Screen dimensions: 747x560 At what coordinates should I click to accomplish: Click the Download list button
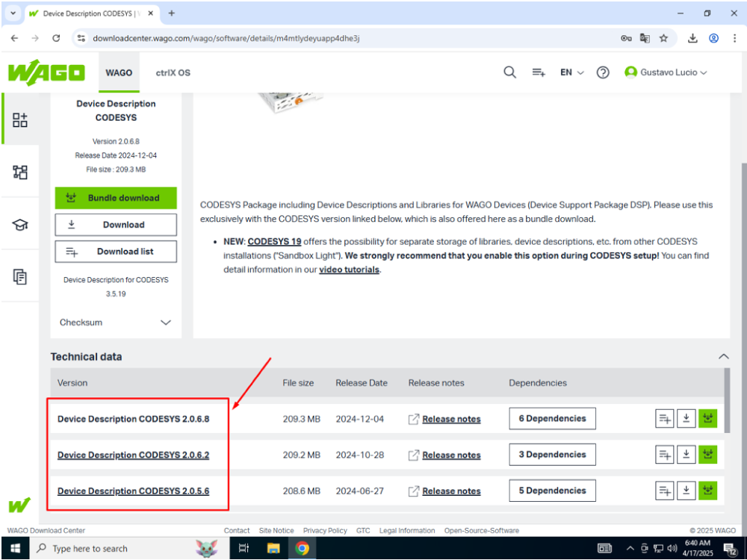(116, 251)
